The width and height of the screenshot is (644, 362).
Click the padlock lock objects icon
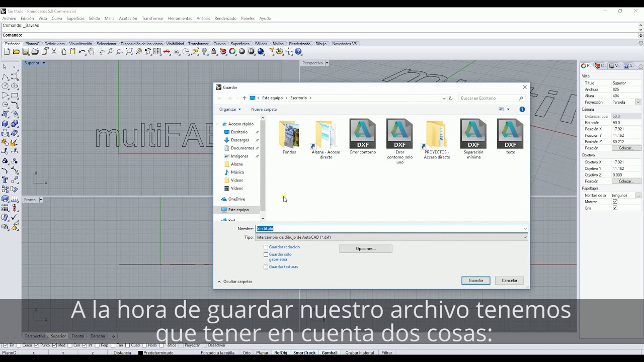[214, 51]
